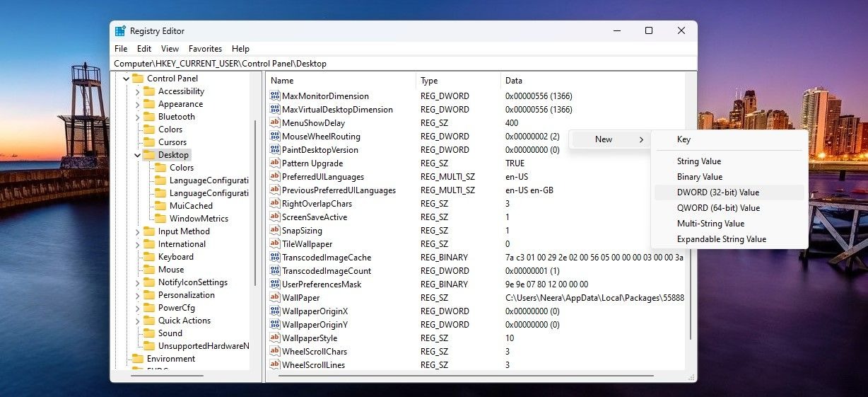Expand the Input Method key
This screenshot has width=868, height=397.
pos(138,231)
